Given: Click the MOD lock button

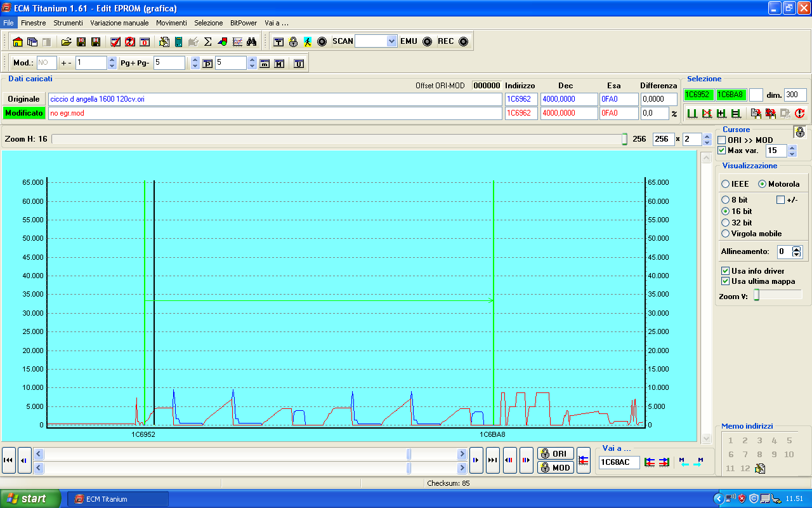Looking at the screenshot, I should 556,467.
